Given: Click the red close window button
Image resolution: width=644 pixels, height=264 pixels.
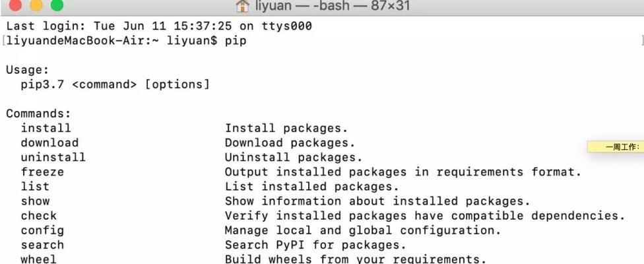Looking at the screenshot, I should coord(16,5).
